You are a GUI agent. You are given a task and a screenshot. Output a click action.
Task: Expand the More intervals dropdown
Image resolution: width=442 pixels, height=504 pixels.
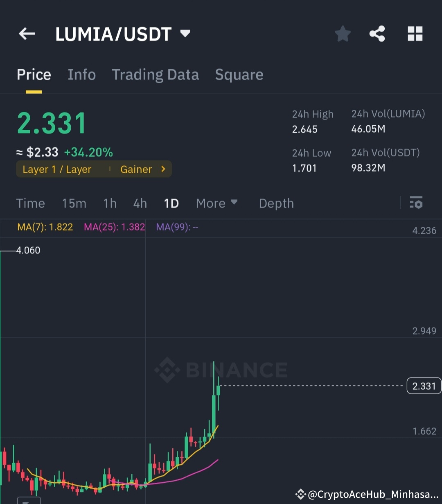point(217,203)
